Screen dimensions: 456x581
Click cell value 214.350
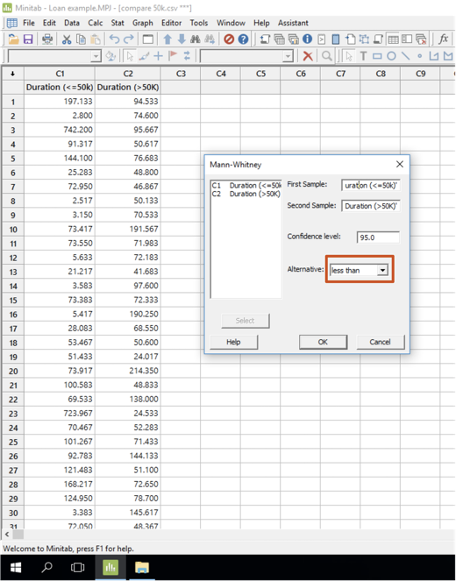point(128,371)
